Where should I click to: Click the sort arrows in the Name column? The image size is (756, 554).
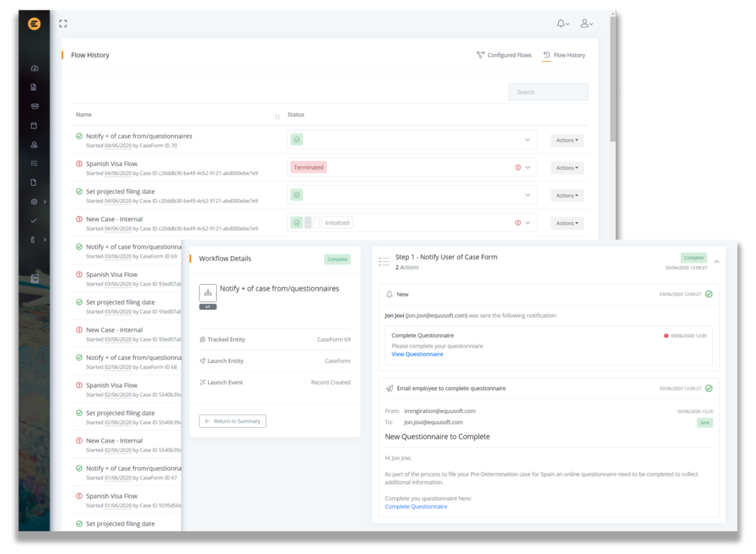click(278, 117)
